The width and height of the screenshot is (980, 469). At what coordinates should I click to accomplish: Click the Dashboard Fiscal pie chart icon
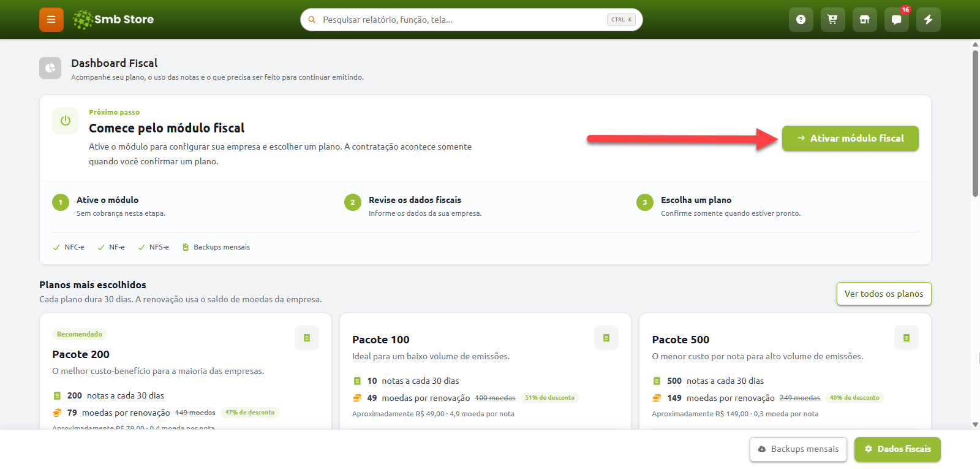[50, 68]
